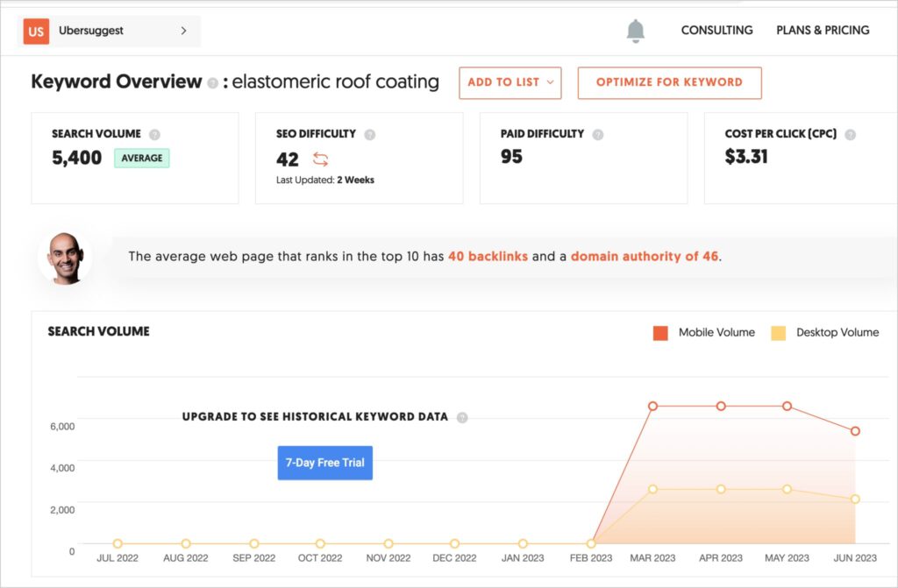898x588 pixels.
Task: Open the ADD TO LIST dropdown
Action: coord(510,82)
